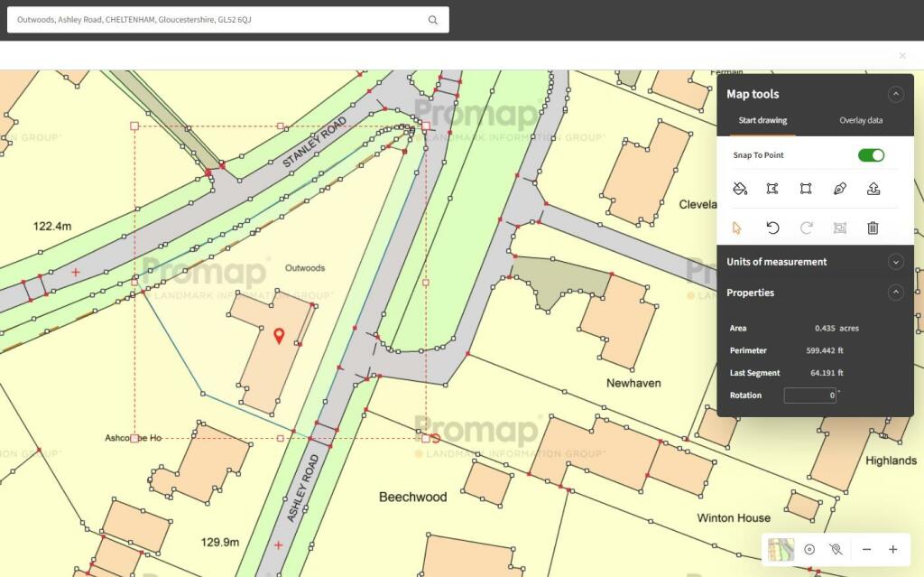Activate the pointer select tool
This screenshot has height=577, width=924.
point(737,228)
